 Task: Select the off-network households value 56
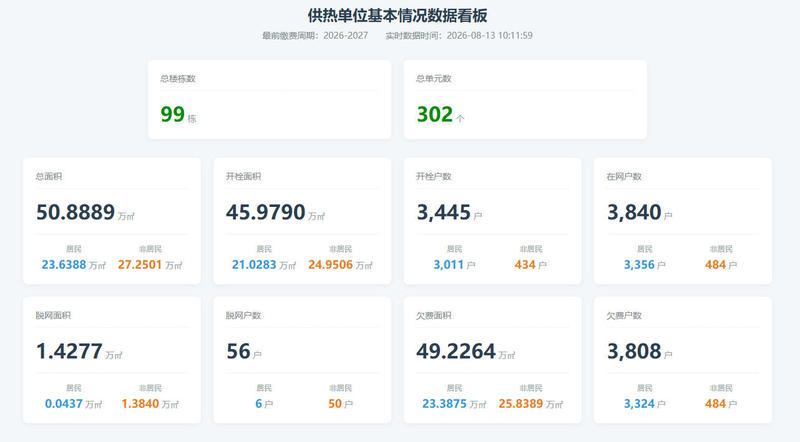[x=238, y=352]
